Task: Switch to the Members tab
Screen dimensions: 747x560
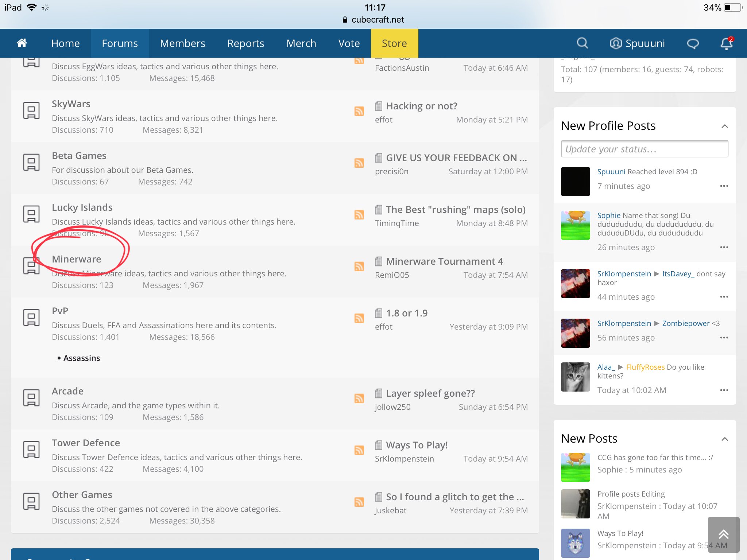Action: 182,43
